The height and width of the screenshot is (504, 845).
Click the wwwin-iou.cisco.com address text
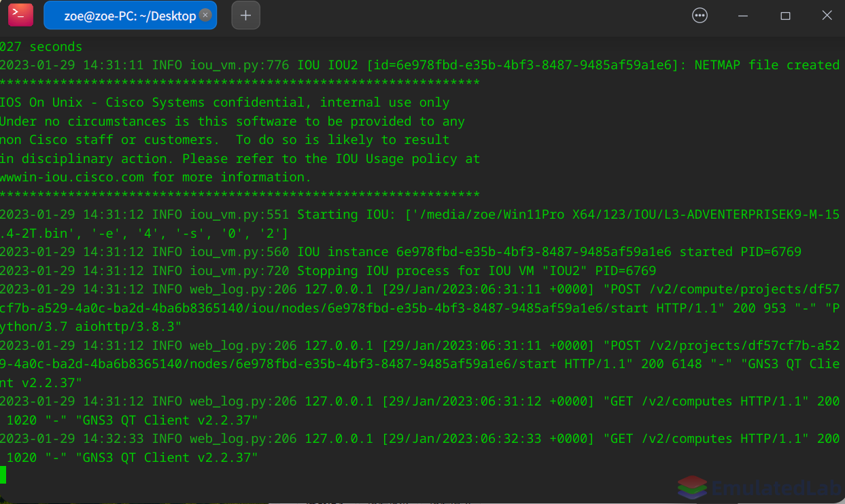[72, 177]
